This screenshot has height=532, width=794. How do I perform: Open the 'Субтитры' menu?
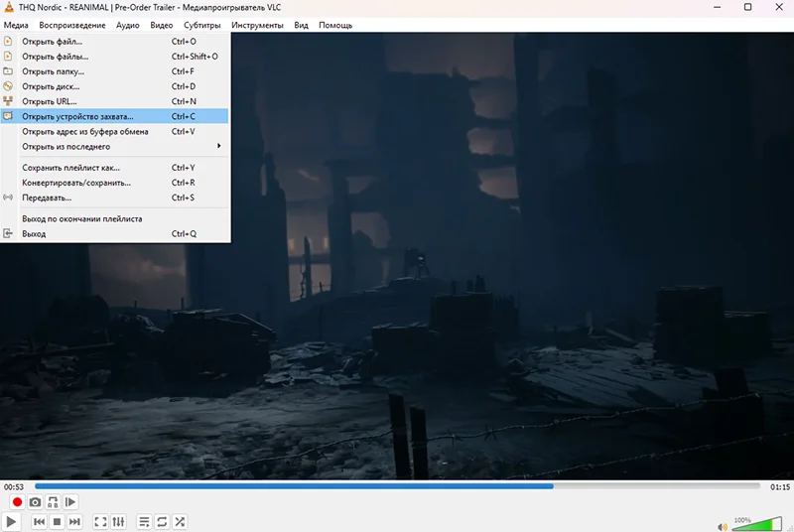pyautogui.click(x=201, y=25)
